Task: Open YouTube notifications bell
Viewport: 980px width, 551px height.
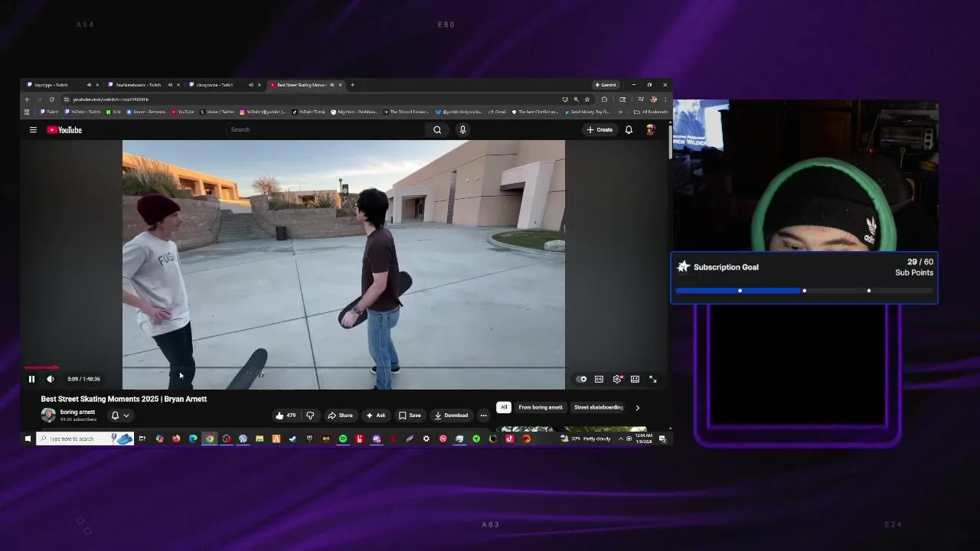Action: [629, 130]
